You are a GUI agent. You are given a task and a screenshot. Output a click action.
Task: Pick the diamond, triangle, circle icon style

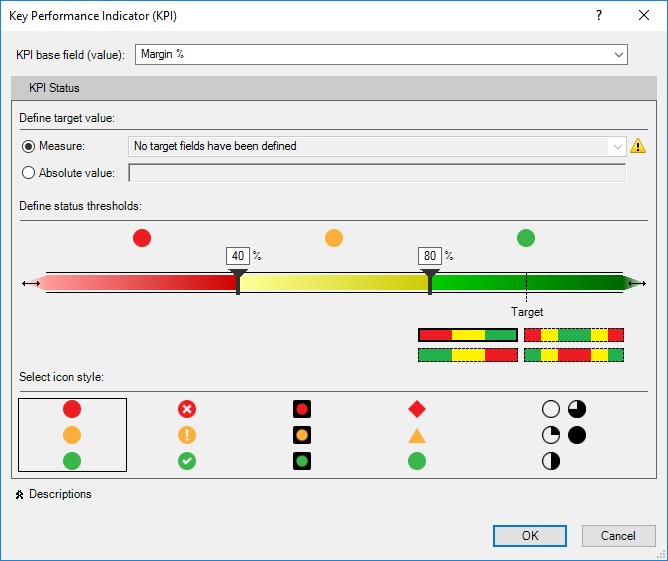tap(417, 435)
